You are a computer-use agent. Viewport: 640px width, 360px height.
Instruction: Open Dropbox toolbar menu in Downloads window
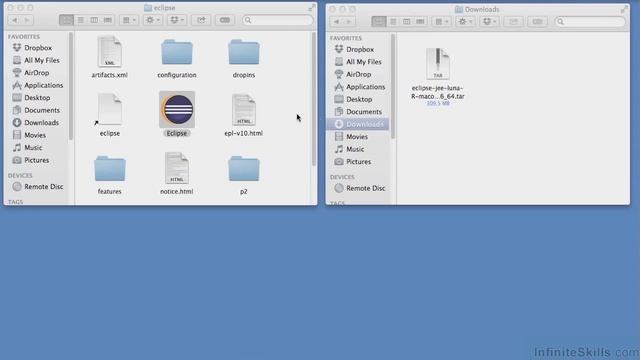click(x=489, y=22)
